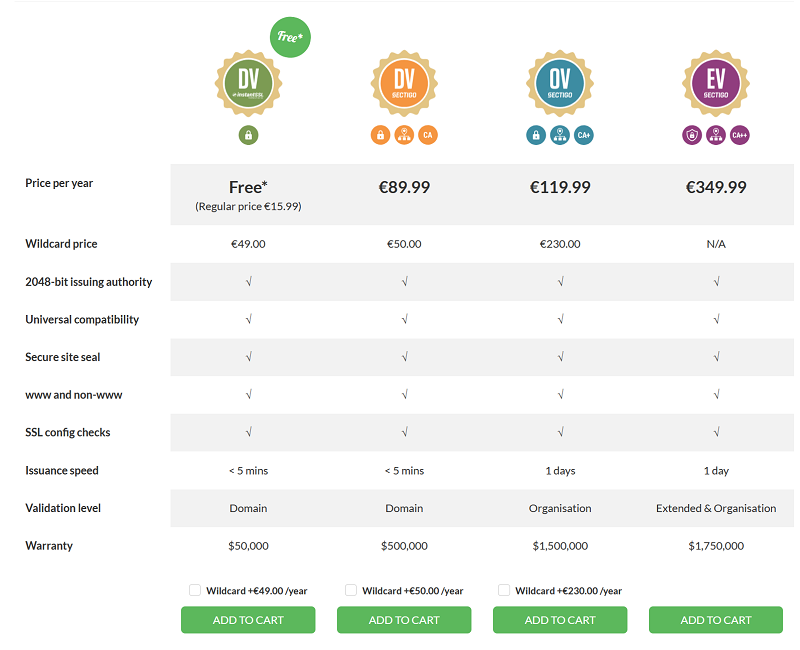Screen dimensions: 800x650
Task: Click the Regular price €15.99 note
Action: click(x=248, y=206)
